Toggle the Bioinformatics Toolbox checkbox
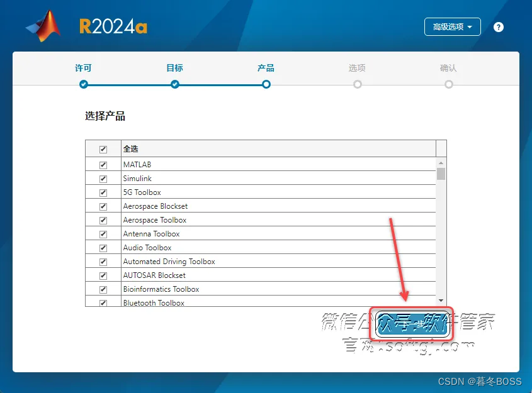Screen dimensions: 532x393 pos(103,290)
